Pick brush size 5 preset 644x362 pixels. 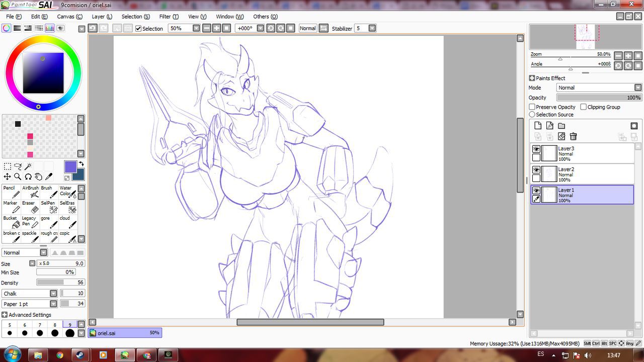click(10, 330)
